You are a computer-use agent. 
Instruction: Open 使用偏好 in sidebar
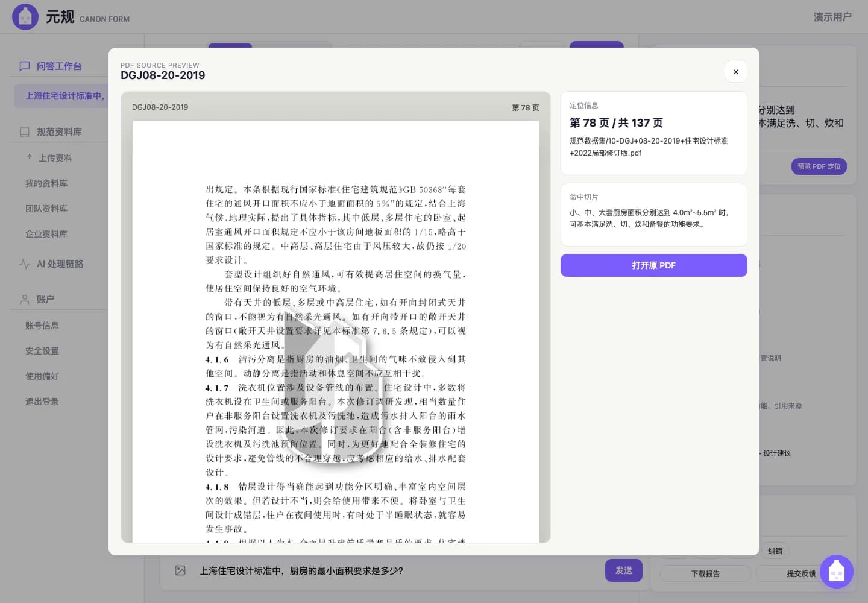pyautogui.click(x=42, y=376)
